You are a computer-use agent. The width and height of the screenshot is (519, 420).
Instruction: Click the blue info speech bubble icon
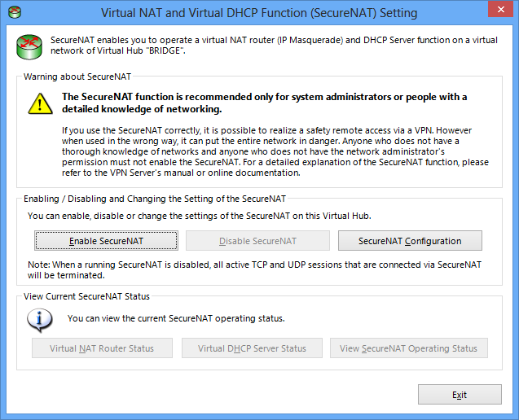40,320
